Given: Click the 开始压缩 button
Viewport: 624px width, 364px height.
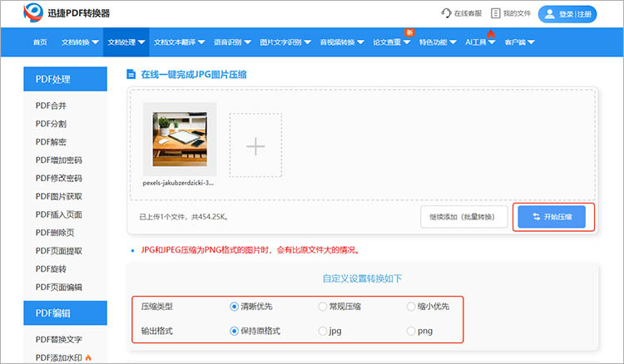Looking at the screenshot, I should click(552, 217).
